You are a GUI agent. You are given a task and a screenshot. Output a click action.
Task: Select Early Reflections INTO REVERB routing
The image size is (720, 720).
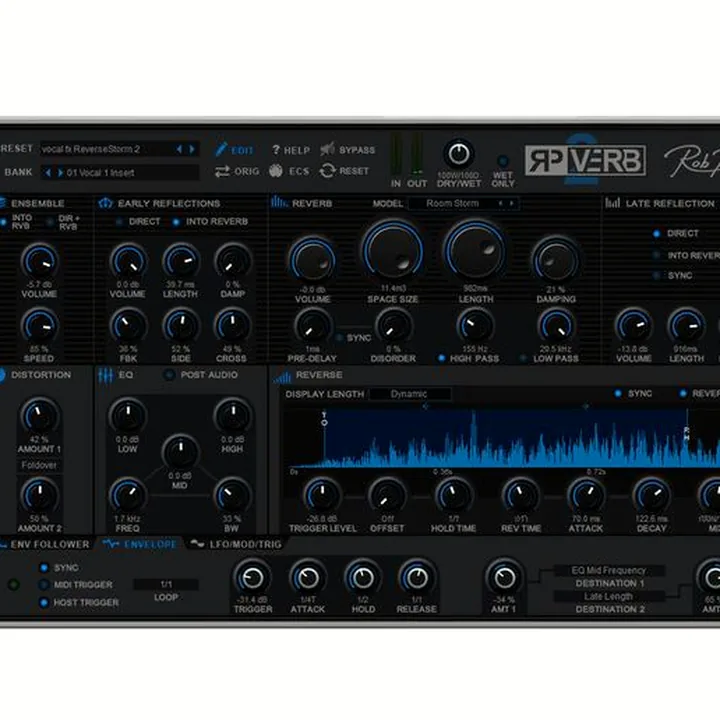[176, 222]
